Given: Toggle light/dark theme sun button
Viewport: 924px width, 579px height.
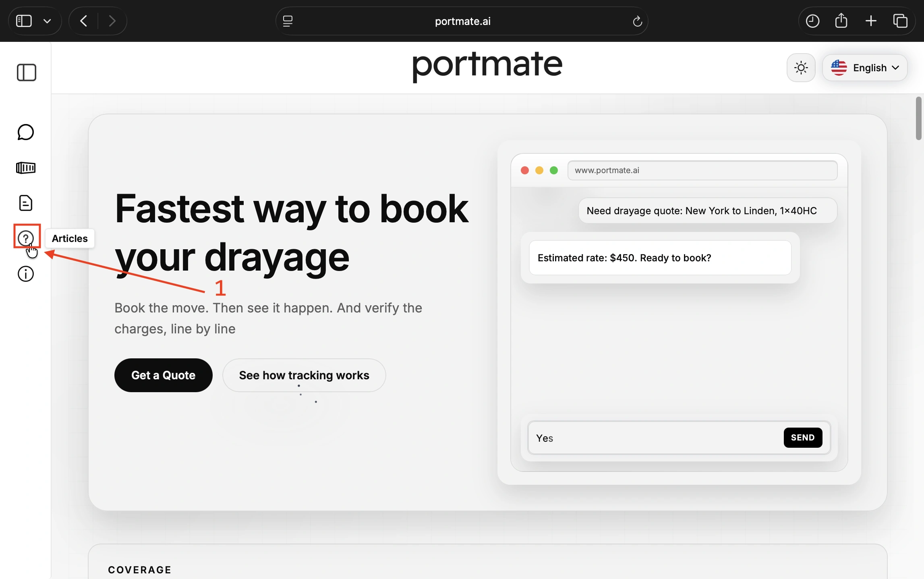Looking at the screenshot, I should pos(801,68).
